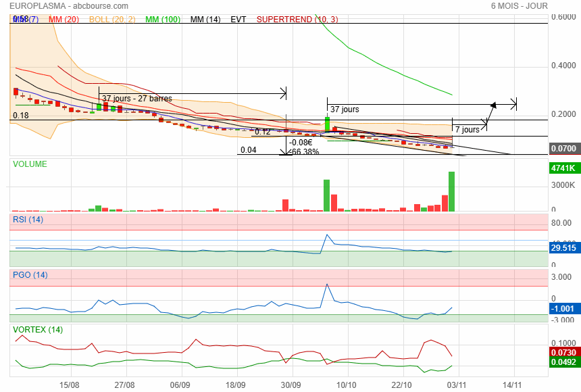Click the 29.515 RSI value badge
The width and height of the screenshot is (581, 392).
[x=563, y=248]
